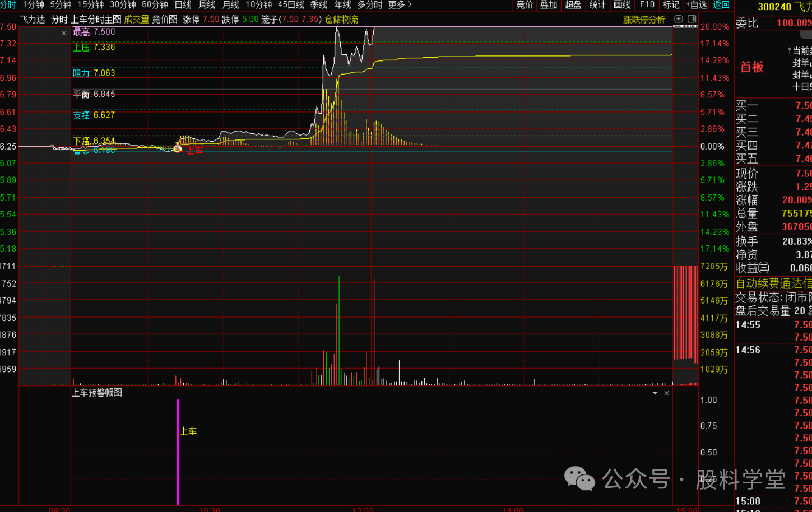Close the 上车预警幅图 sub-panel
This screenshot has height=512, width=812.
tap(666, 393)
